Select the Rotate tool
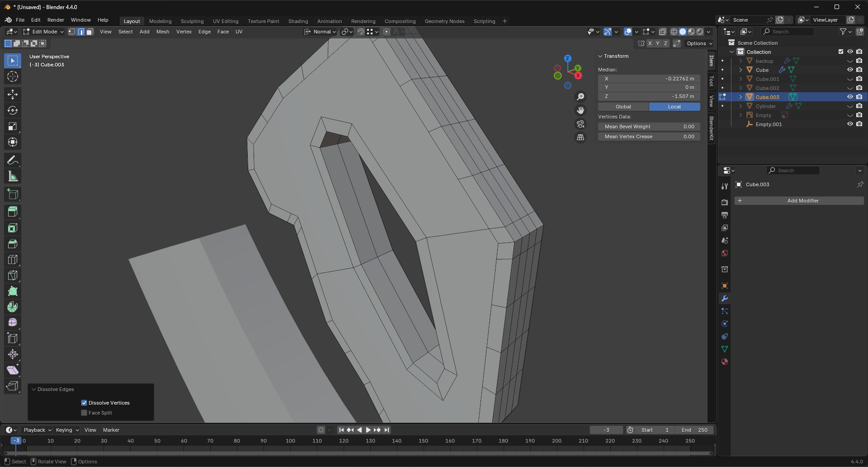Viewport: 868px width, 467px height. (x=13, y=110)
